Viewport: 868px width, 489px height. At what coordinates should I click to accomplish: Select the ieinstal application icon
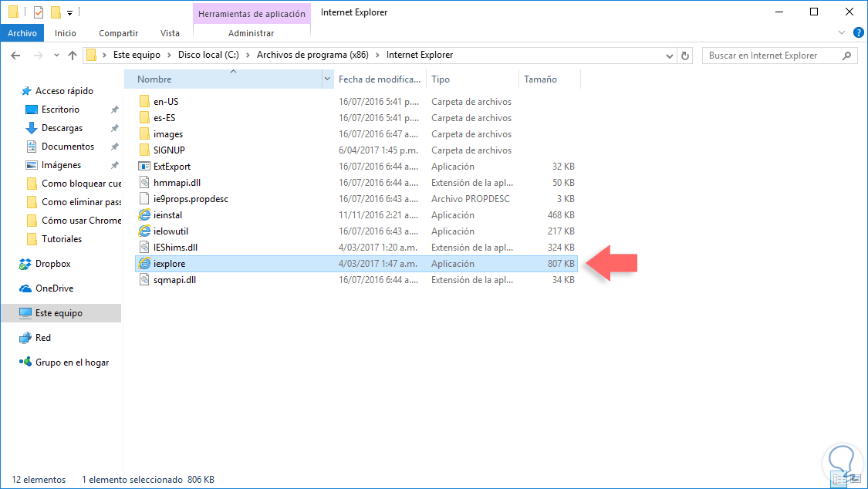144,214
